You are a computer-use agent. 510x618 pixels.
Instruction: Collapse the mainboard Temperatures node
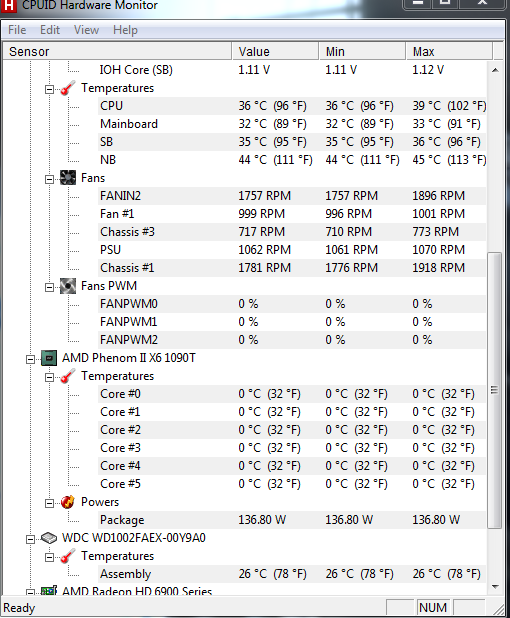tap(49, 89)
